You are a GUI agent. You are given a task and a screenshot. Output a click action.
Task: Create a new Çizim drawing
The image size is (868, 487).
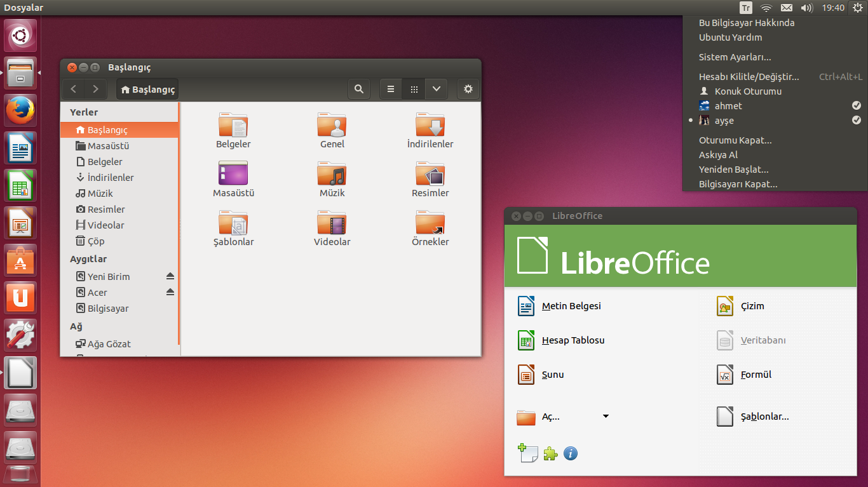point(740,306)
